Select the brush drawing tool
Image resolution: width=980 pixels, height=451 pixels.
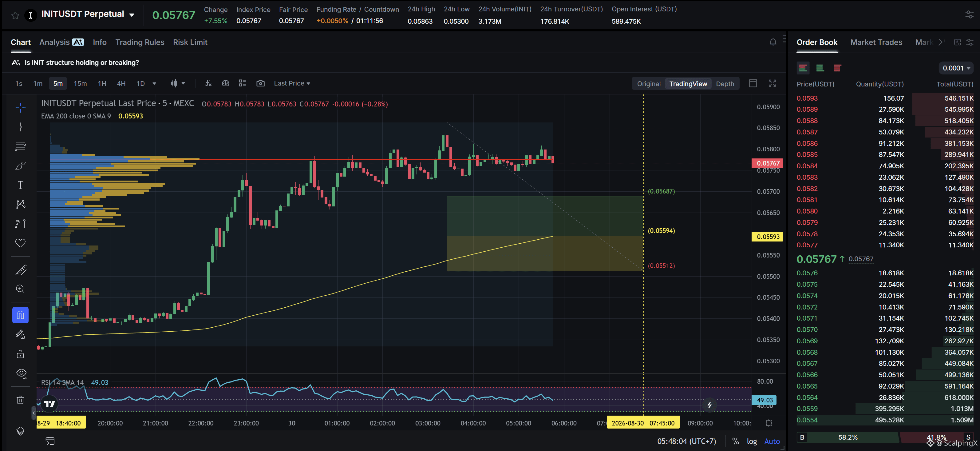21,166
